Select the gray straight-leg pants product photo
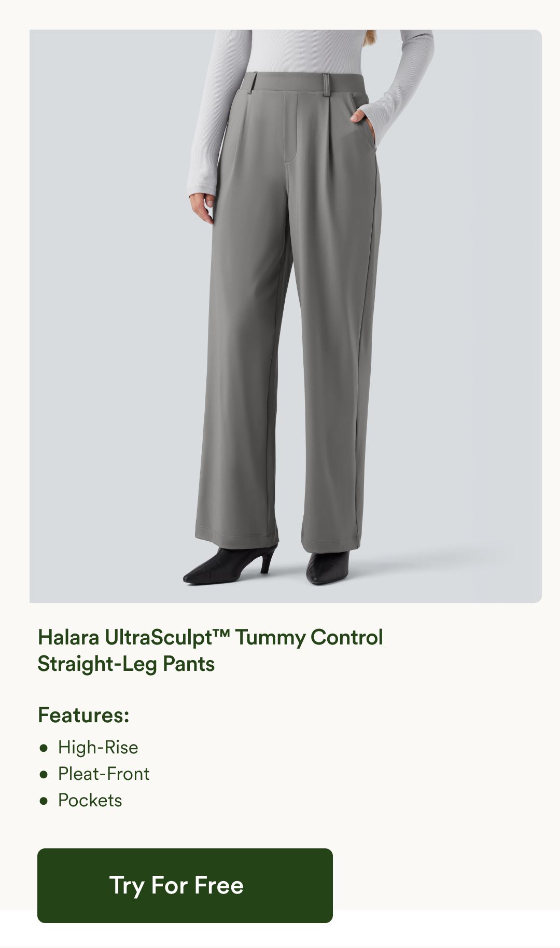Screen dimensions: 560x948 (x=286, y=316)
